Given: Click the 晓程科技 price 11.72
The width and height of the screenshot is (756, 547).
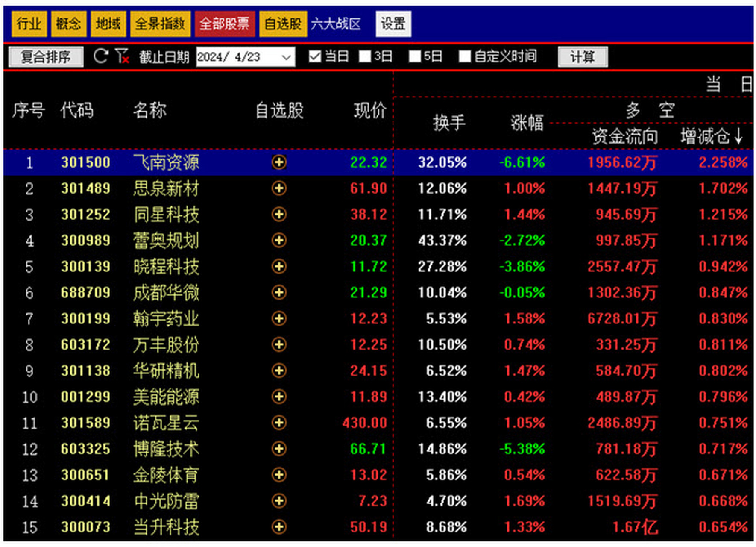Looking at the screenshot, I should (x=368, y=267).
